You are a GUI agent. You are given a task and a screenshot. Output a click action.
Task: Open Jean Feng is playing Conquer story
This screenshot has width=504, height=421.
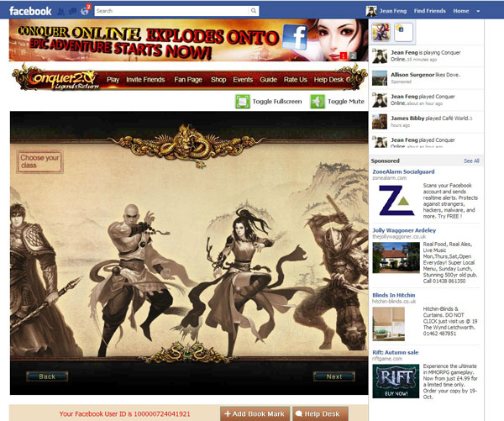pyautogui.click(x=426, y=55)
